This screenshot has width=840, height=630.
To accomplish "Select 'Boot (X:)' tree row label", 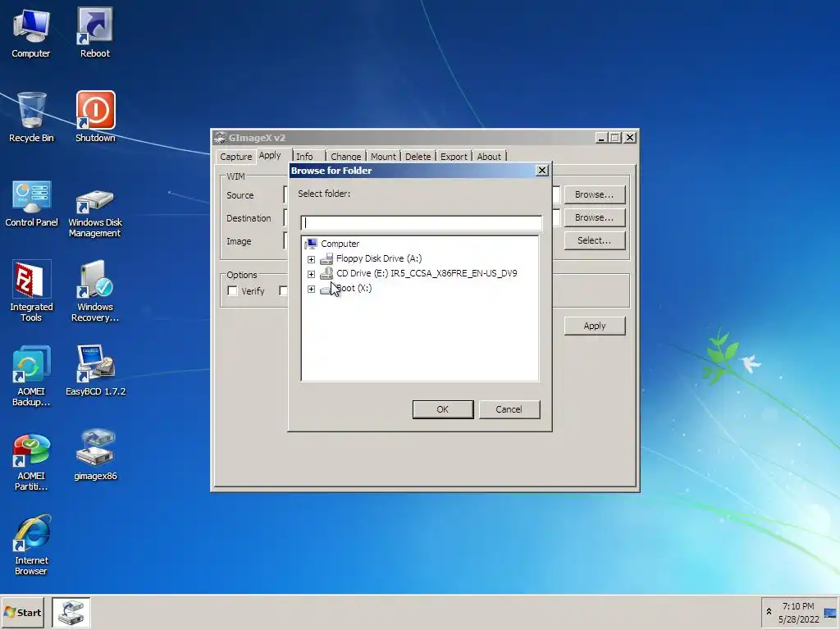I will tap(354, 289).
